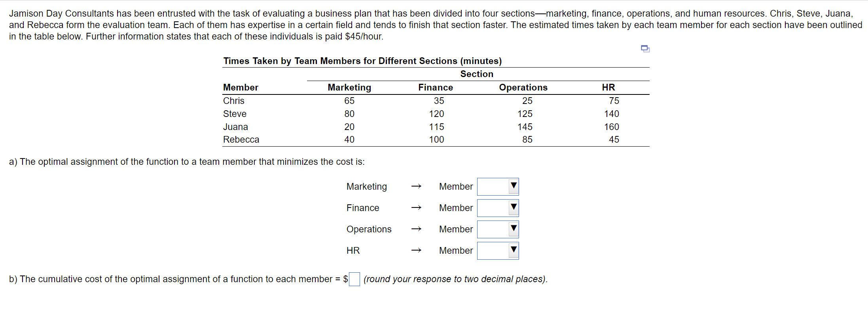Click the Juana row label

[235, 127]
